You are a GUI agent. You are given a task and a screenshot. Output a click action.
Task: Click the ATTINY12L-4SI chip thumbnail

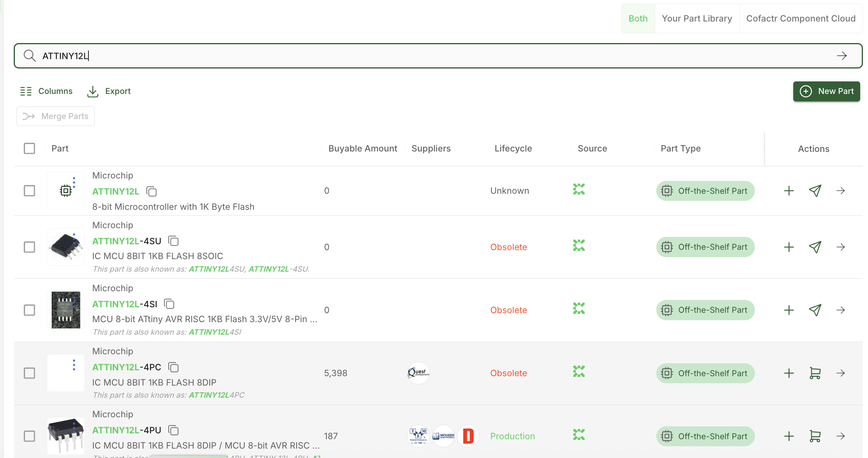66,310
